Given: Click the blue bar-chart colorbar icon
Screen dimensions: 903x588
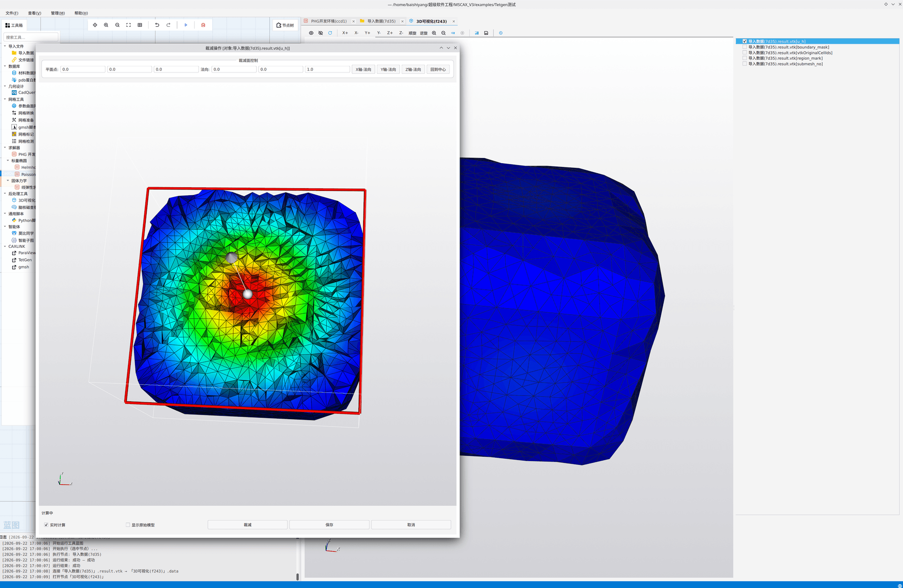Looking at the screenshot, I should (x=476, y=33).
